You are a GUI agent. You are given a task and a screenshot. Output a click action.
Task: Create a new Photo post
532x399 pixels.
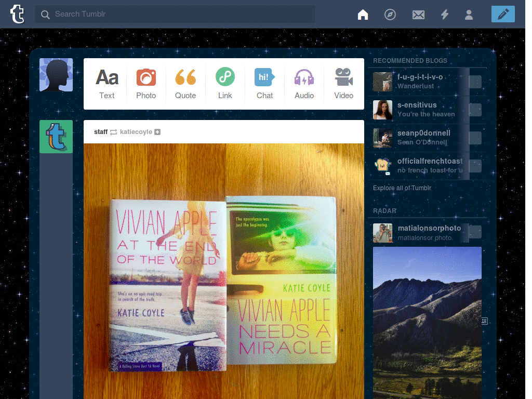146,84
